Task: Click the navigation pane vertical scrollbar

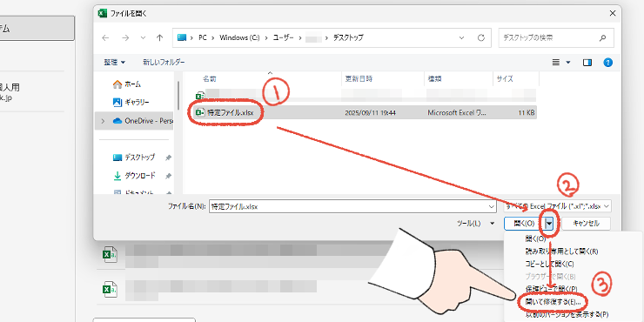Action: click(178, 95)
